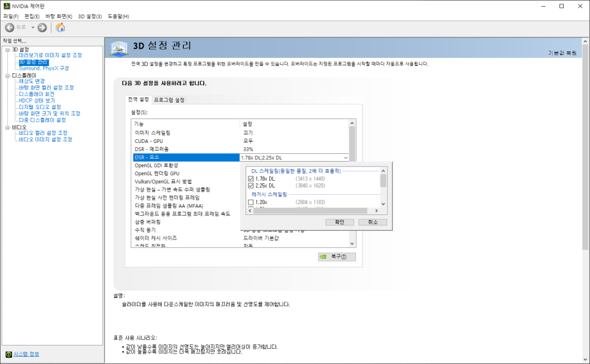Image resolution: width=590 pixels, height=364 pixels.
Task: Open the Home icon in toolbar
Action: pos(60,27)
